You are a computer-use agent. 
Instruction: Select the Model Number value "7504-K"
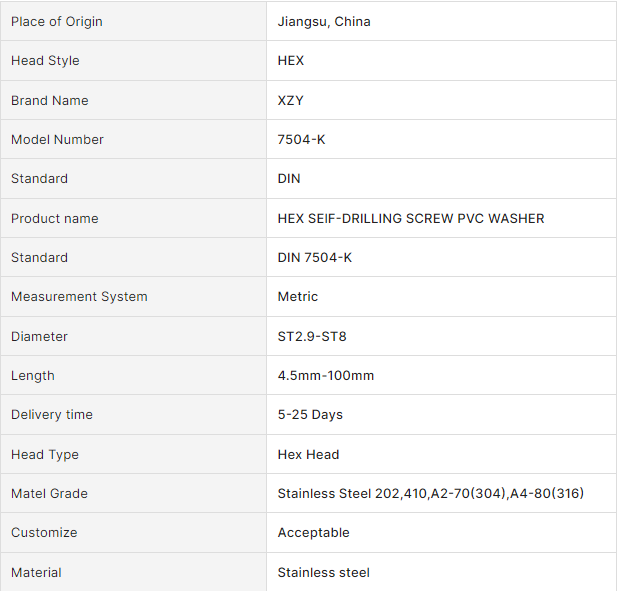coord(301,140)
